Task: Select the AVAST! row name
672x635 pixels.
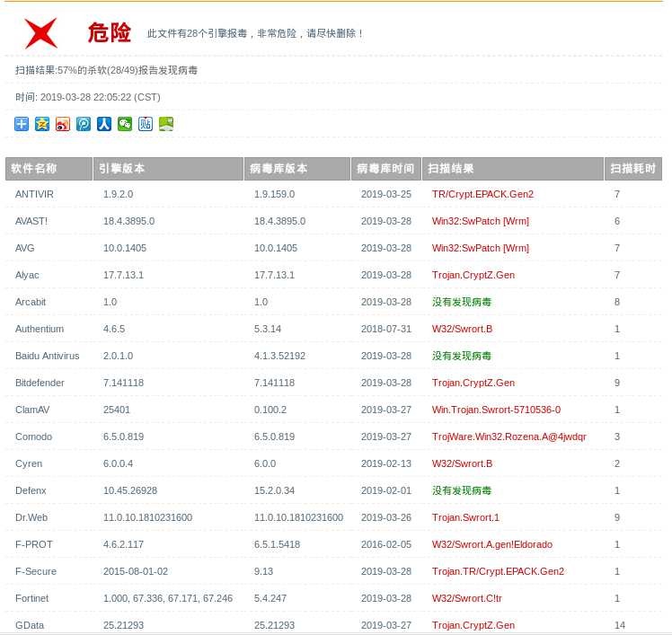Action: pos(31,221)
